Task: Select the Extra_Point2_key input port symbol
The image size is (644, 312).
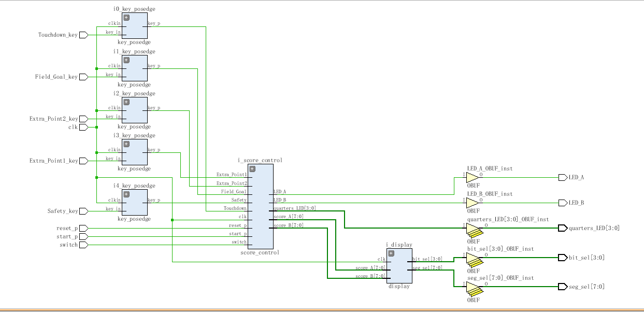Action: (x=83, y=119)
